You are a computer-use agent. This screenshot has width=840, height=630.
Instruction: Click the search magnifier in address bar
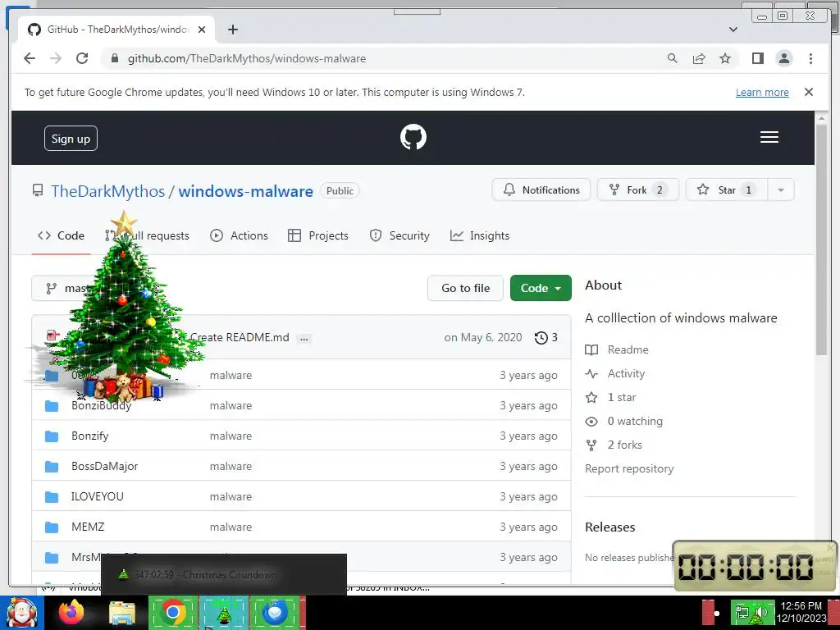(673, 58)
